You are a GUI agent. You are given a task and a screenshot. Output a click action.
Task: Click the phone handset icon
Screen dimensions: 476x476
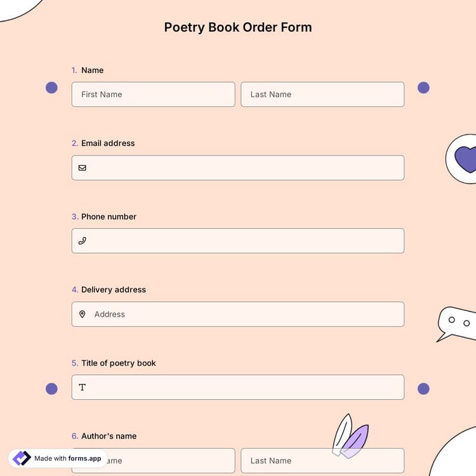(83, 241)
